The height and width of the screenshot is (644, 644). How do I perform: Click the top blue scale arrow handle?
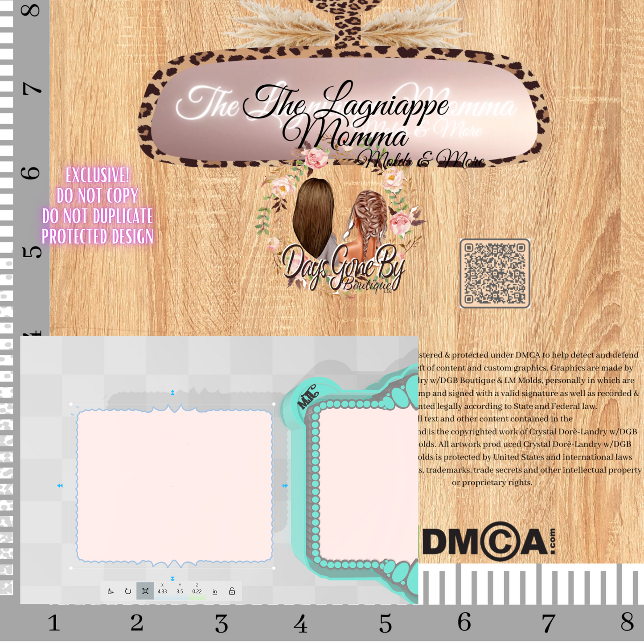[172, 393]
